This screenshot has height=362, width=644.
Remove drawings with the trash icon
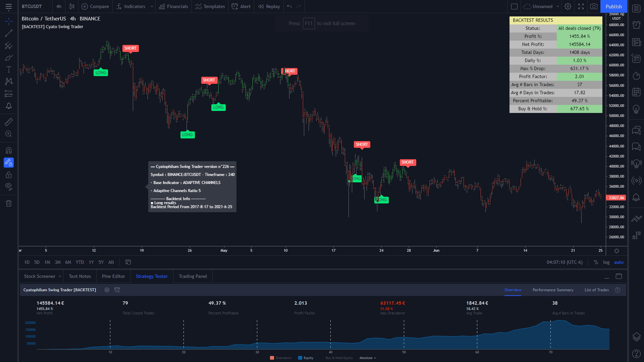pyautogui.click(x=9, y=203)
